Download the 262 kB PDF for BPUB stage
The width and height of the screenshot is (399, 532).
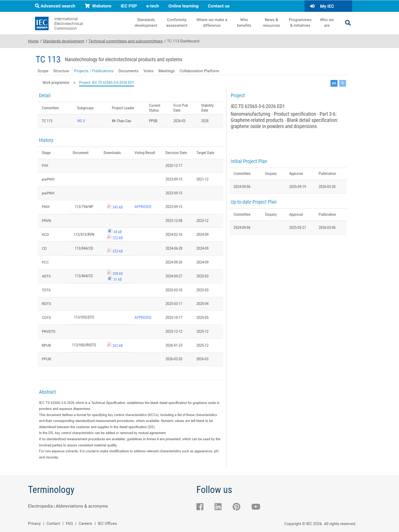click(x=115, y=345)
